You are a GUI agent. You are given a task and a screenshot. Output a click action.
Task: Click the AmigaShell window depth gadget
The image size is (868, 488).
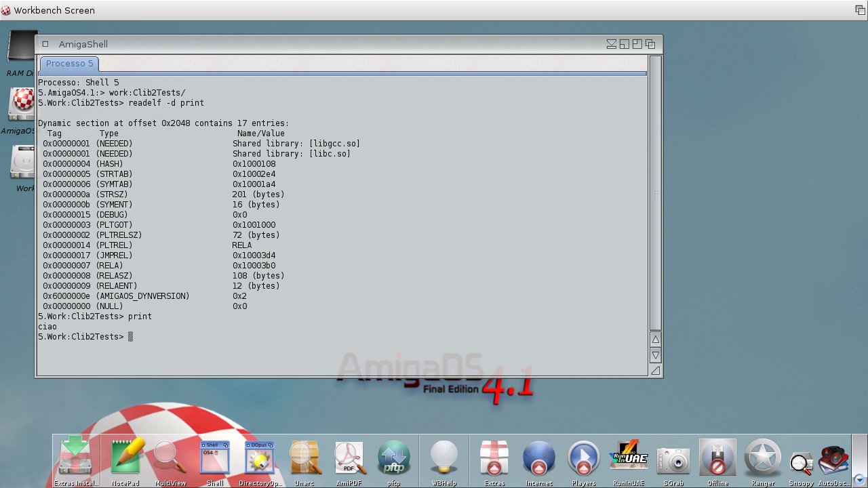tap(650, 44)
